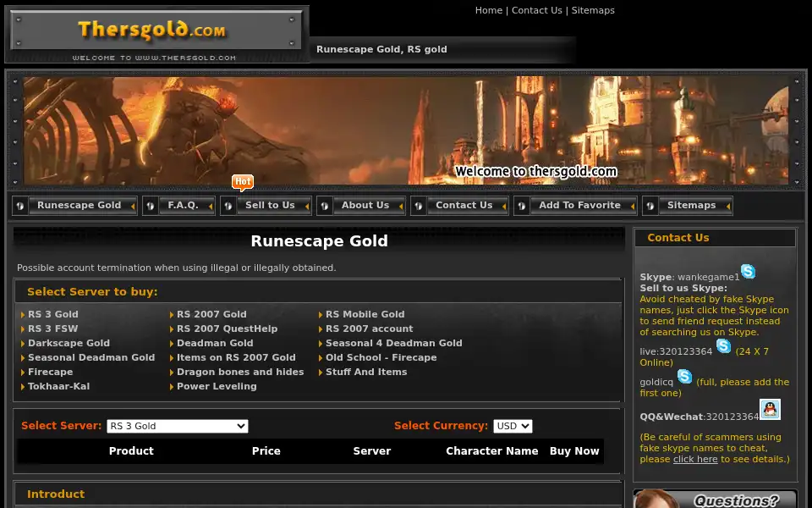Open the Stuff And Items link
Image resolution: width=812 pixels, height=508 pixels.
tap(366, 373)
